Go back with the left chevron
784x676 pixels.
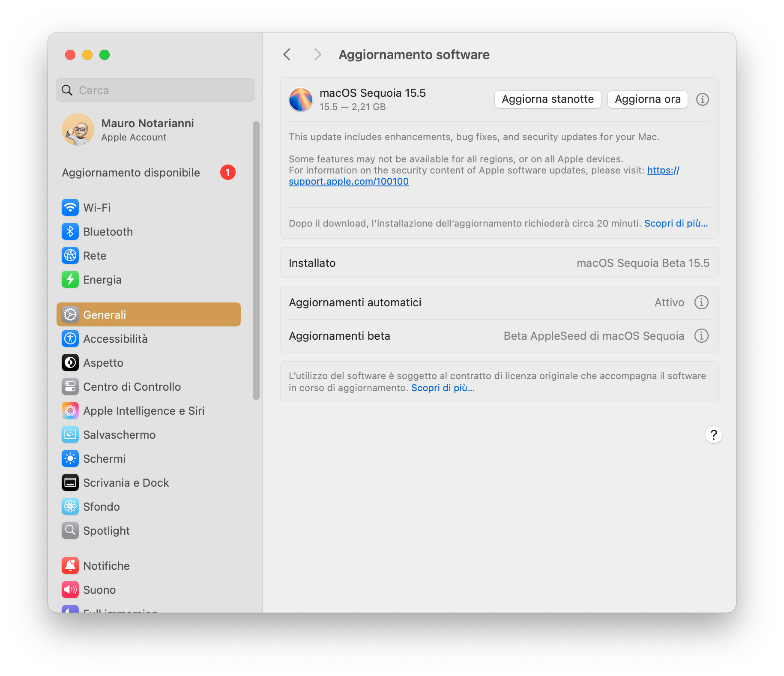pos(287,55)
